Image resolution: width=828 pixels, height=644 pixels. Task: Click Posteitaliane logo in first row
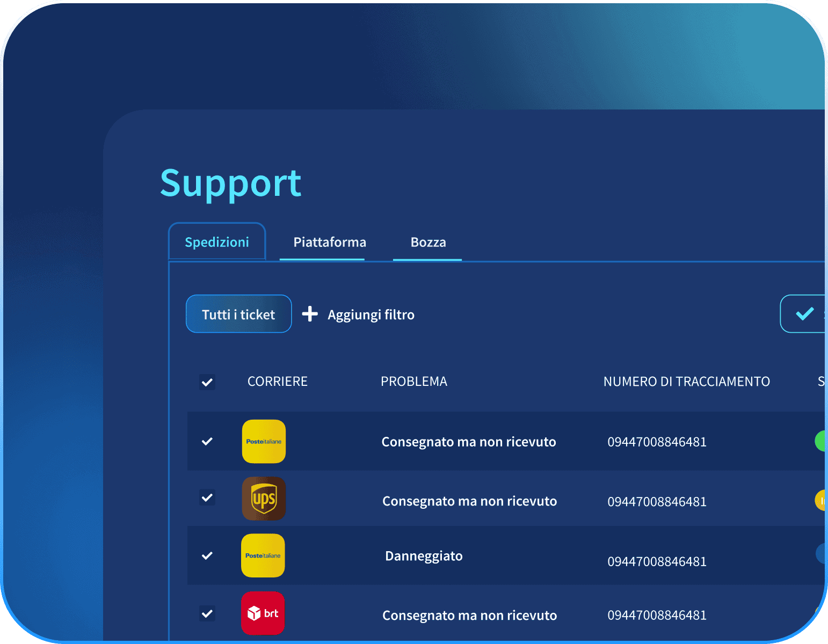point(264,441)
